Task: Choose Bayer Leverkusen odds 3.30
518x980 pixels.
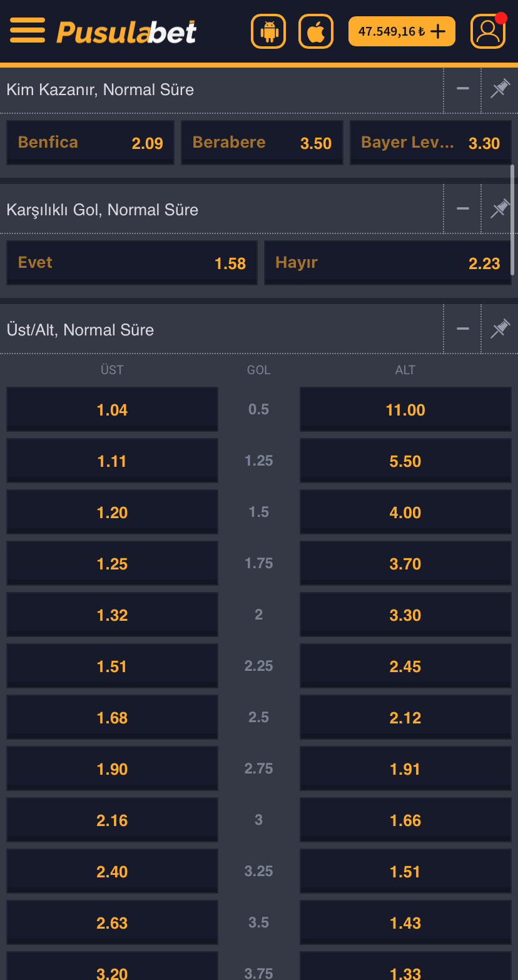Action: coord(430,143)
